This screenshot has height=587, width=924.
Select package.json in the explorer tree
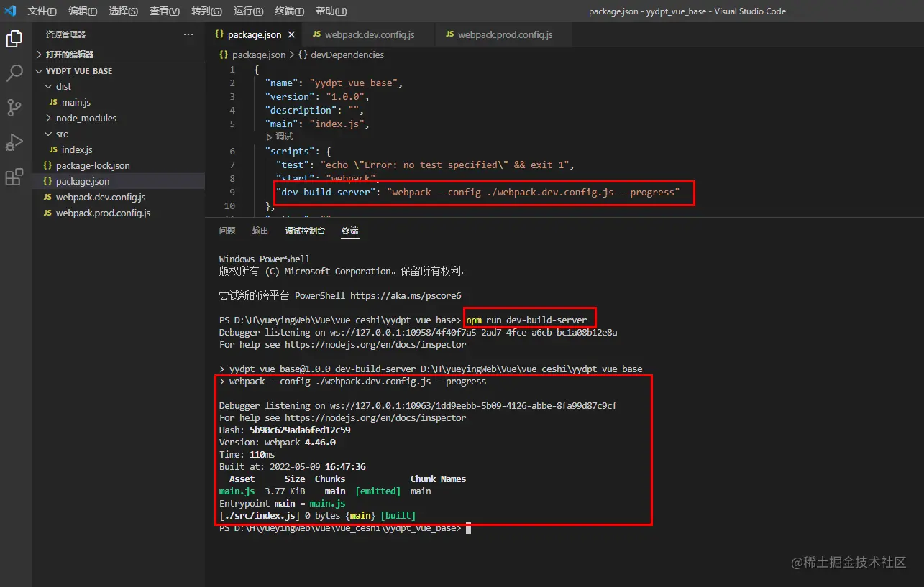click(x=119, y=182)
